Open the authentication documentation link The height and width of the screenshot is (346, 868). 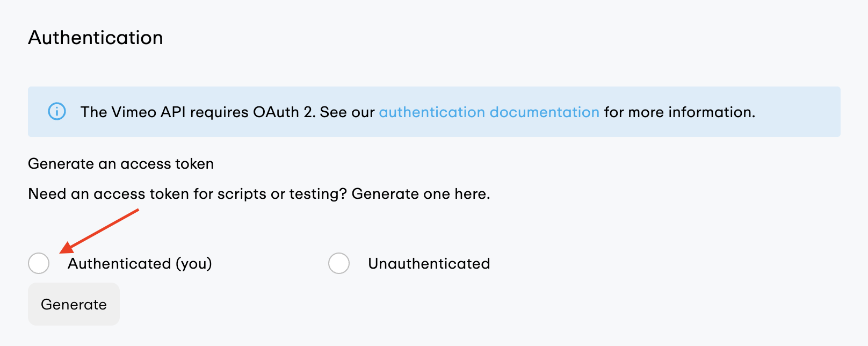click(x=489, y=112)
